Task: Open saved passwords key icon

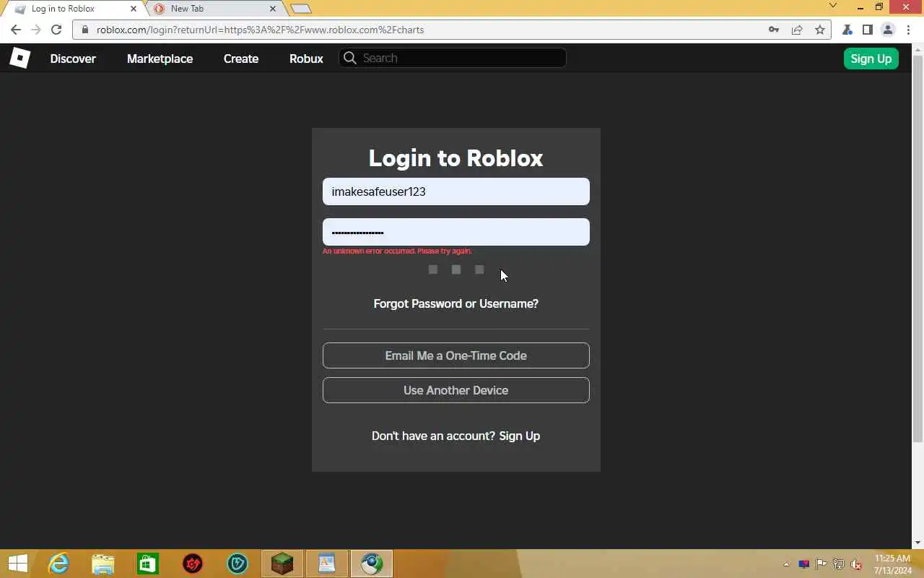Action: (x=774, y=30)
